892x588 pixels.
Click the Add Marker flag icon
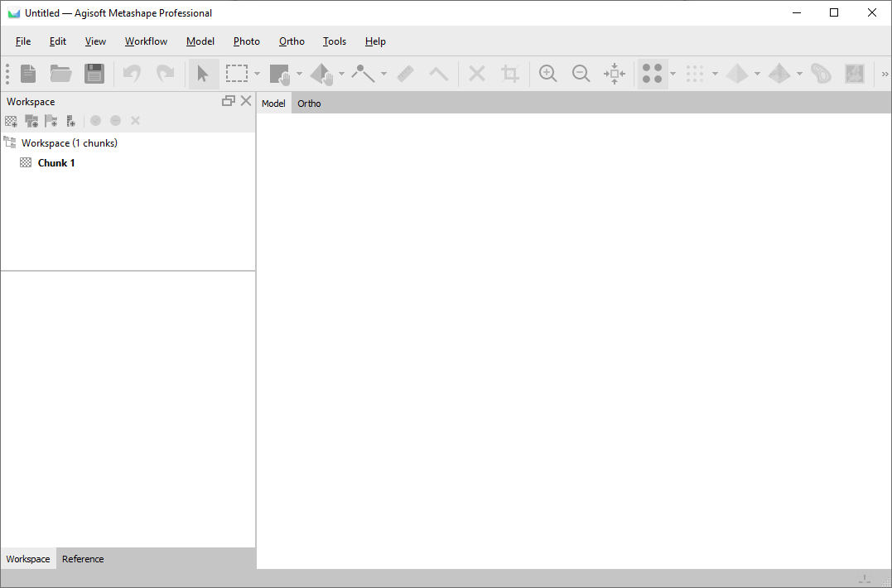(x=51, y=121)
